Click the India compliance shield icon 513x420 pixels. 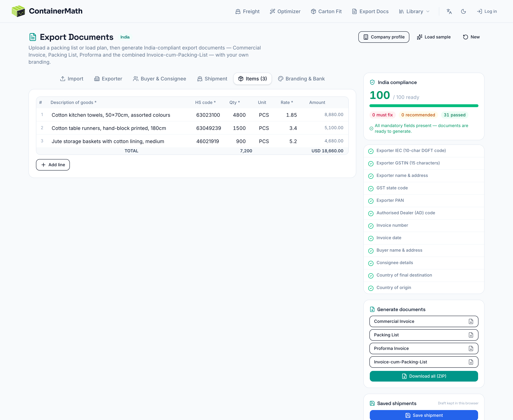click(x=372, y=82)
